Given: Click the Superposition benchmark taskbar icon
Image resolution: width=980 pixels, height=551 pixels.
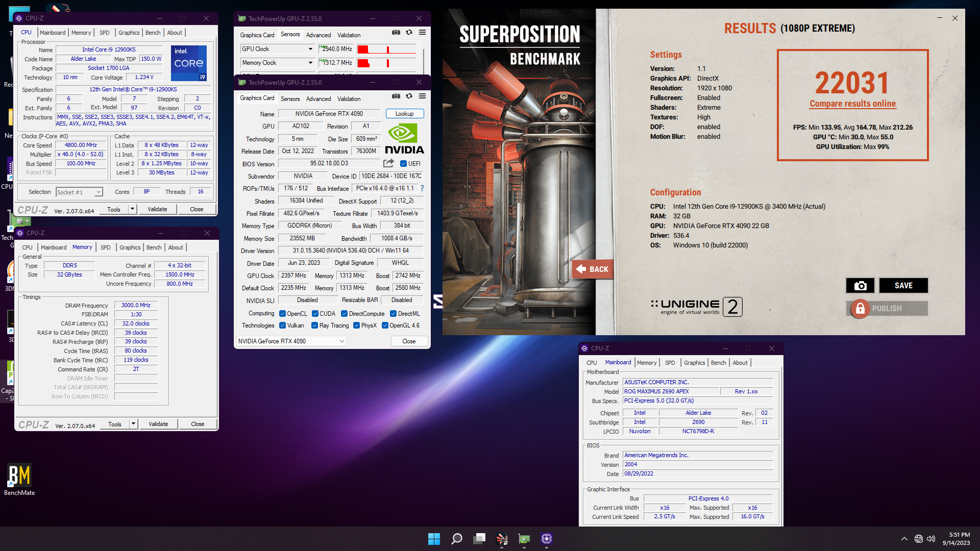Looking at the screenshot, I should pos(502,539).
